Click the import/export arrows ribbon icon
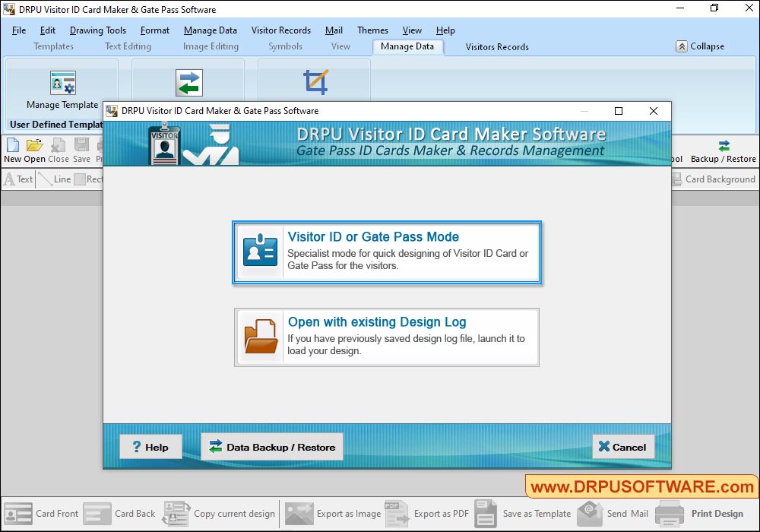 click(x=189, y=83)
